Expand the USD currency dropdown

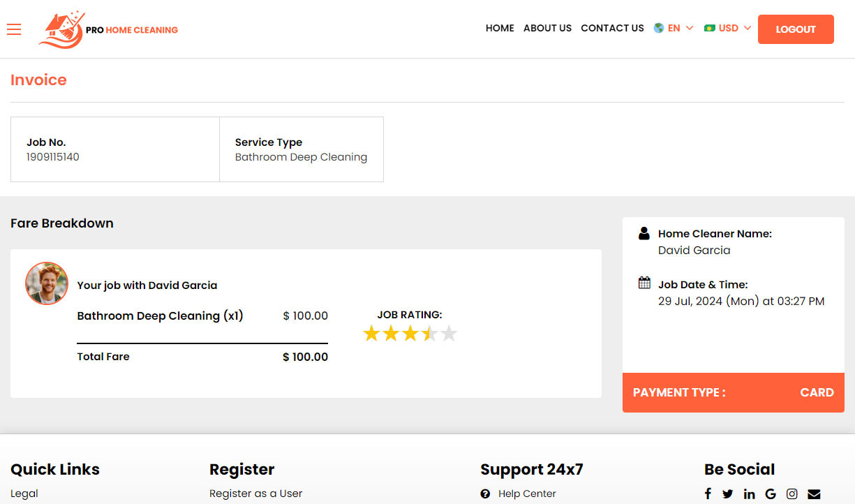point(728,28)
